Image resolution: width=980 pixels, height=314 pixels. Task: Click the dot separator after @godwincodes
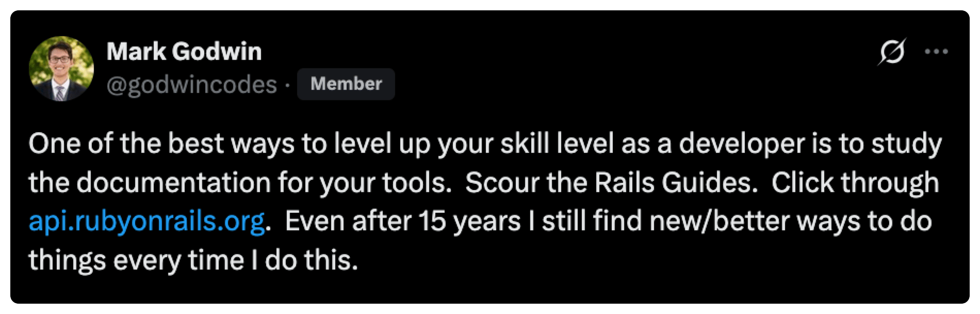click(x=287, y=85)
